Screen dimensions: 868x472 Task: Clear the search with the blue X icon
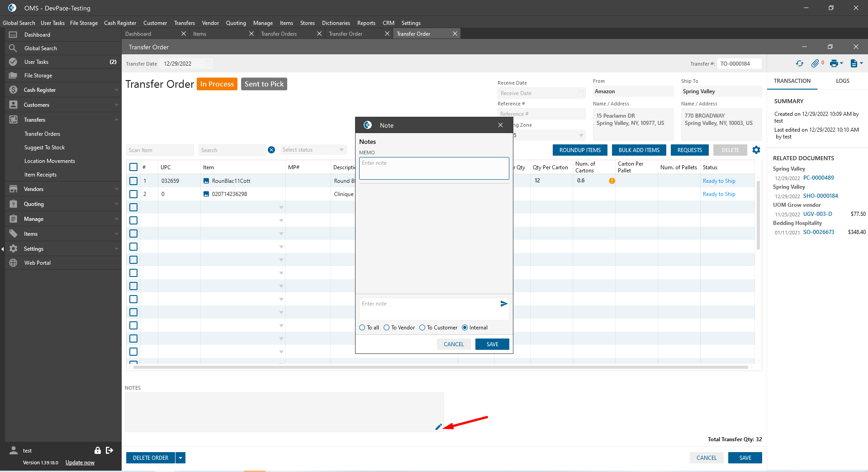click(271, 150)
